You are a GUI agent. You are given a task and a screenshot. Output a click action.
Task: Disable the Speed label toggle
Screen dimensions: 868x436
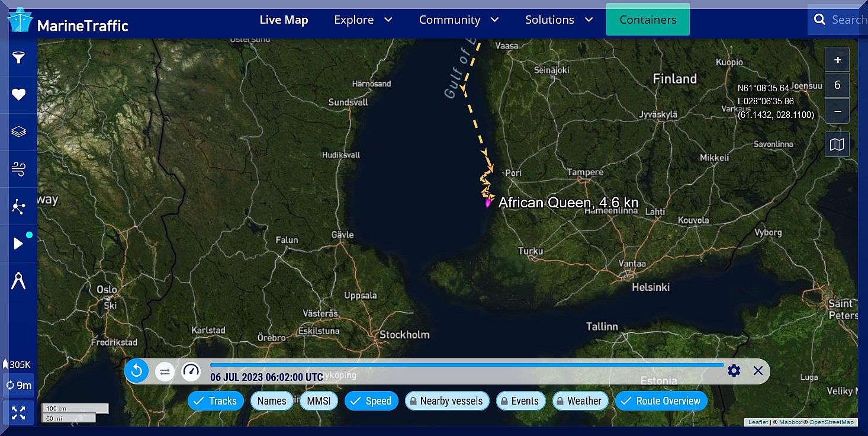[x=371, y=401]
